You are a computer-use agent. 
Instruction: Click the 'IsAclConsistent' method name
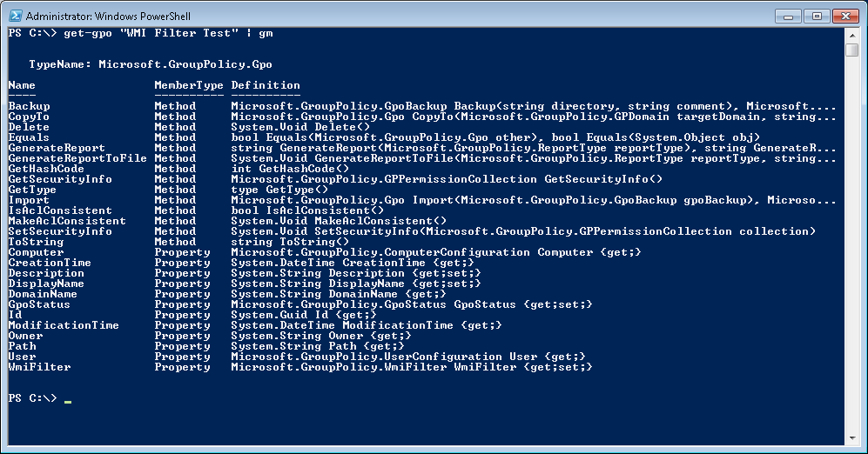[x=60, y=210]
